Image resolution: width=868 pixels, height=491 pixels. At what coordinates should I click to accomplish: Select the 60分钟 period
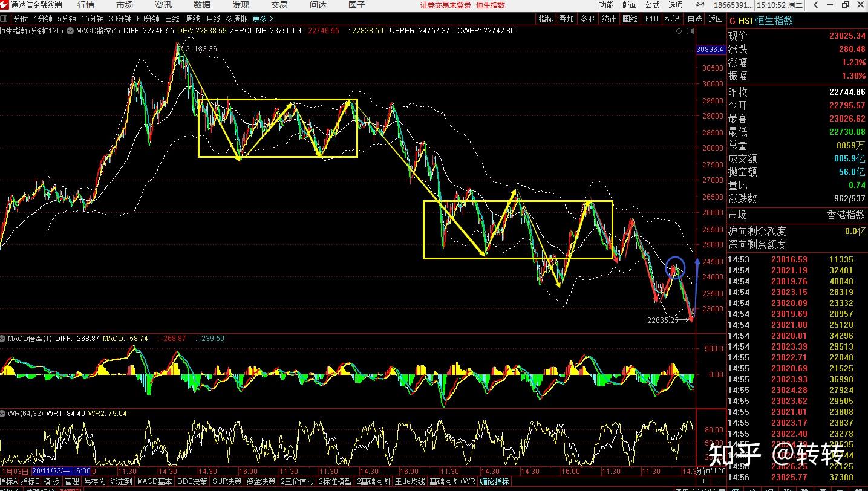click(148, 19)
